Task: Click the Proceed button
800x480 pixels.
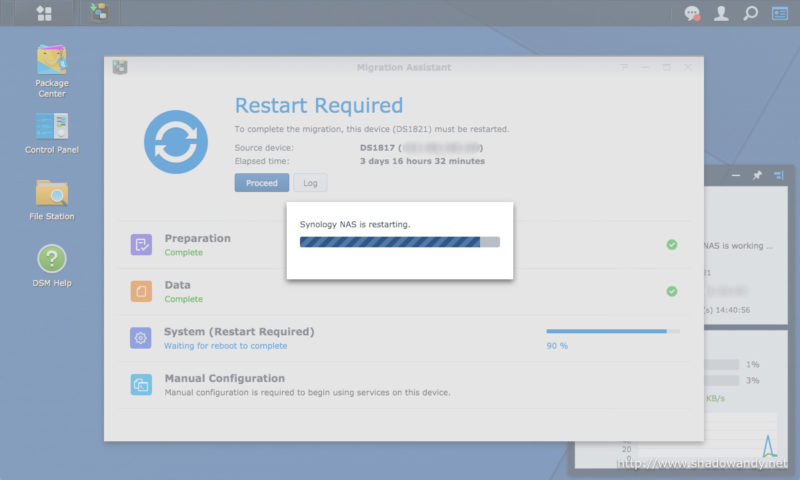Action: pos(262,183)
